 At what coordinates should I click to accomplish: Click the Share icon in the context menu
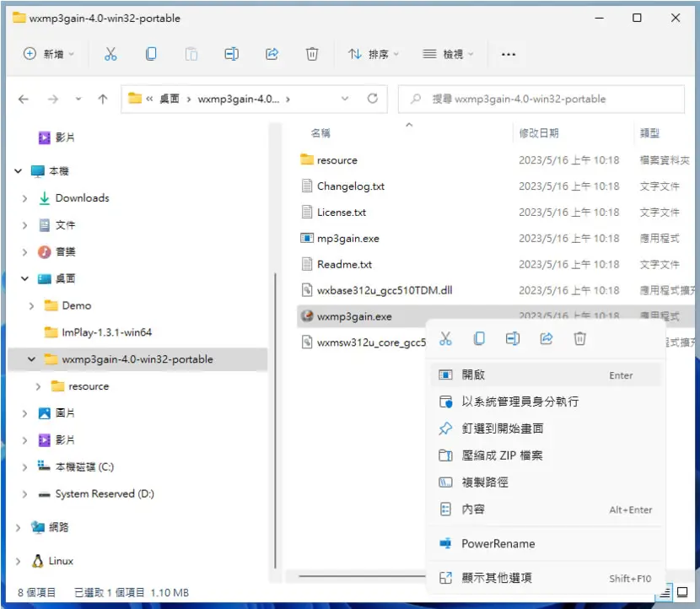[x=547, y=338]
